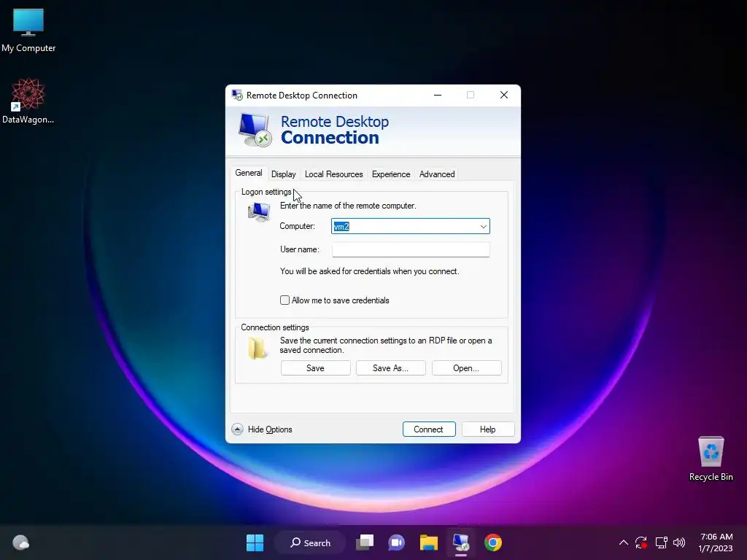Enable Allow me to save credentials
This screenshot has width=747, height=560.
pos(285,300)
